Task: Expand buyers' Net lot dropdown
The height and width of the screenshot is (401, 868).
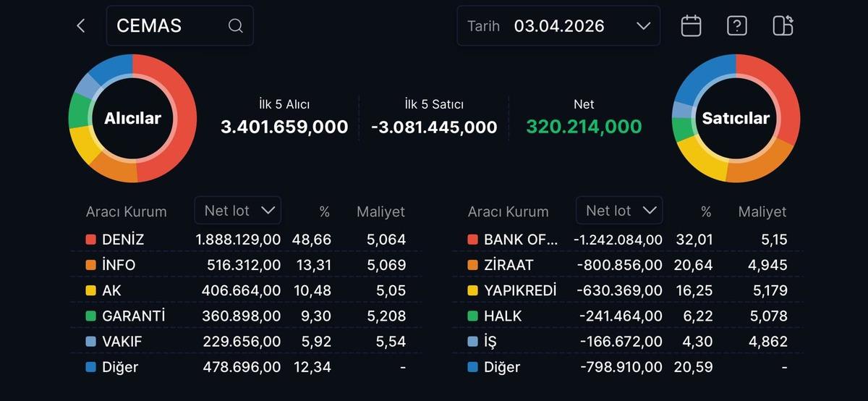Action: pyautogui.click(x=238, y=211)
